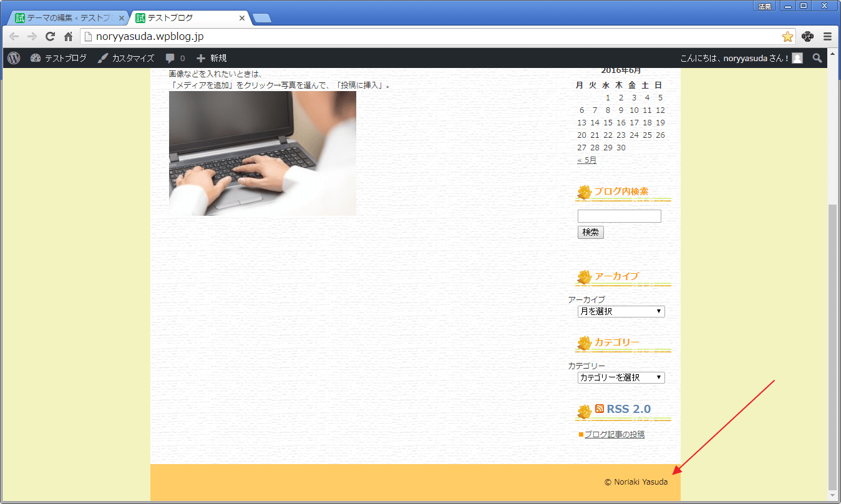Switch to the テーマの編集 tab
This screenshot has width=841, height=504.
pyautogui.click(x=69, y=18)
